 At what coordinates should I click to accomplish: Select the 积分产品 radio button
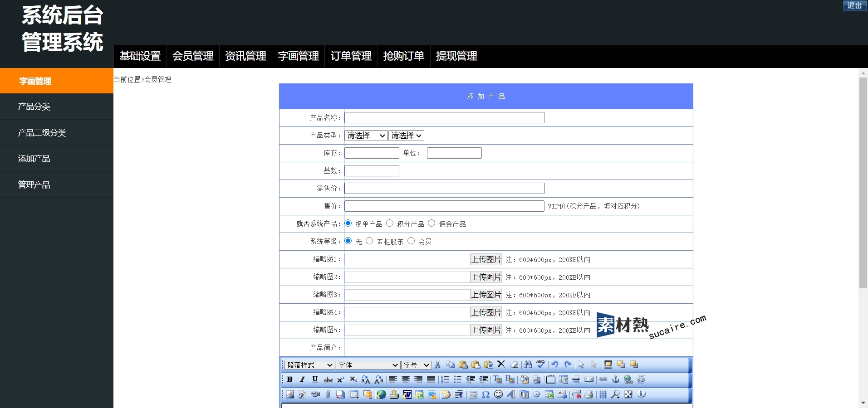pos(390,223)
